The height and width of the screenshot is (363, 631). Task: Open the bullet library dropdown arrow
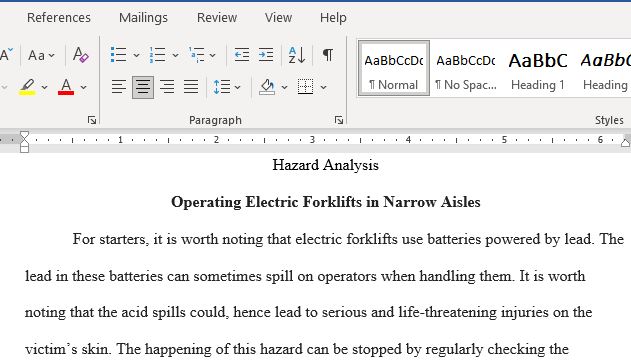coord(136,55)
